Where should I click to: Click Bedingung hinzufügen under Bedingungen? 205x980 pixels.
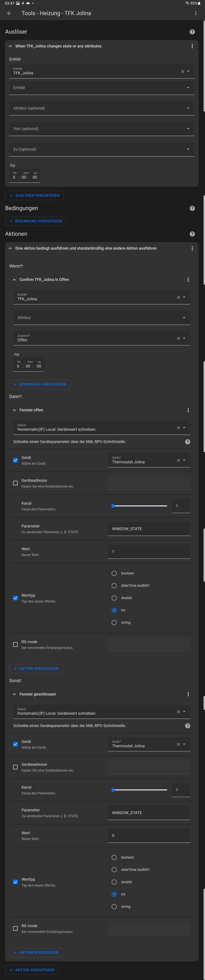click(x=36, y=221)
